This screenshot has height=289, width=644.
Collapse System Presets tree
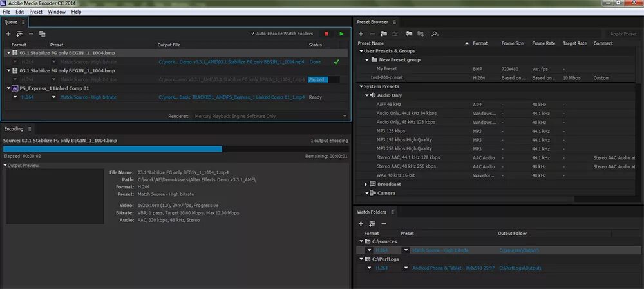(361, 86)
